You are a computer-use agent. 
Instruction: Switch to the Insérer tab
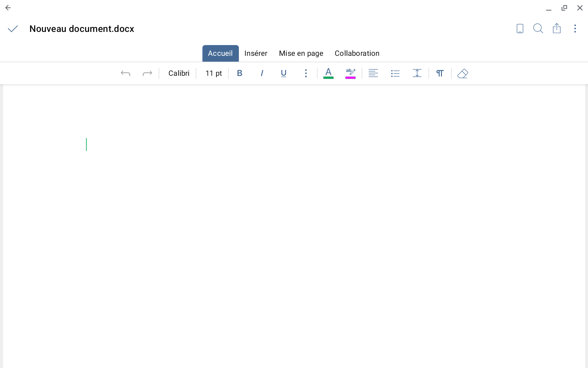coord(256,53)
